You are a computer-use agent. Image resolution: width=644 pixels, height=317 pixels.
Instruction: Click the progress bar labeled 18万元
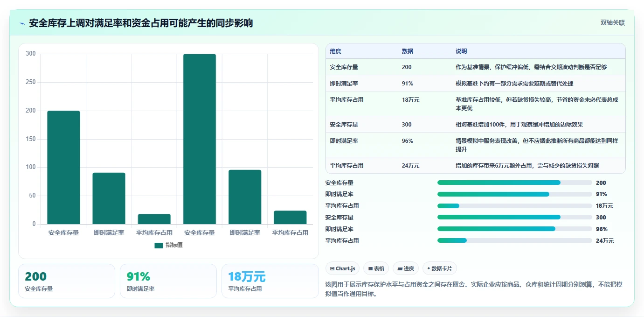pyautogui.click(x=514, y=206)
